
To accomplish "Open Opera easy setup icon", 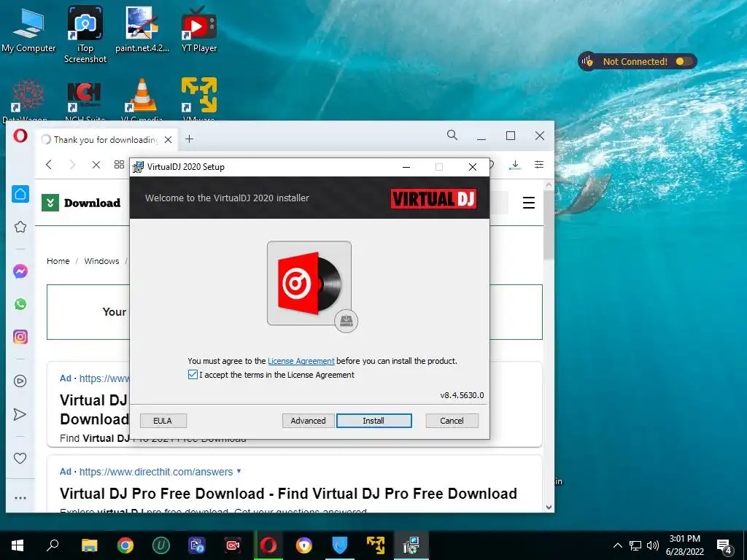I will pos(539,164).
